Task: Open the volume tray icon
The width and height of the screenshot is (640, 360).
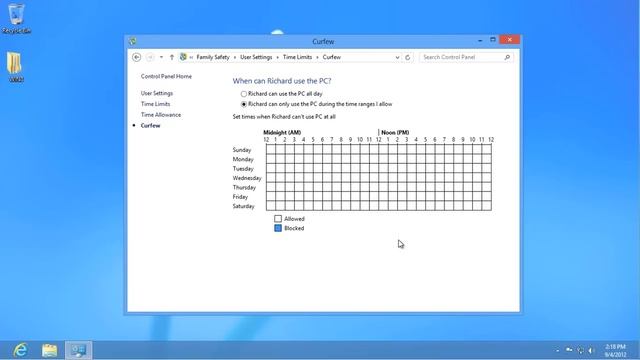Action: (x=591, y=350)
